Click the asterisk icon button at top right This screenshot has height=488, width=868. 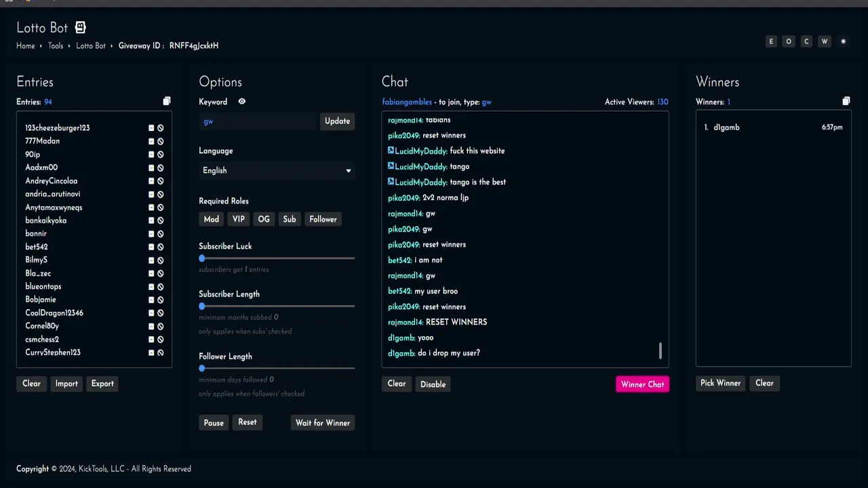tap(843, 41)
